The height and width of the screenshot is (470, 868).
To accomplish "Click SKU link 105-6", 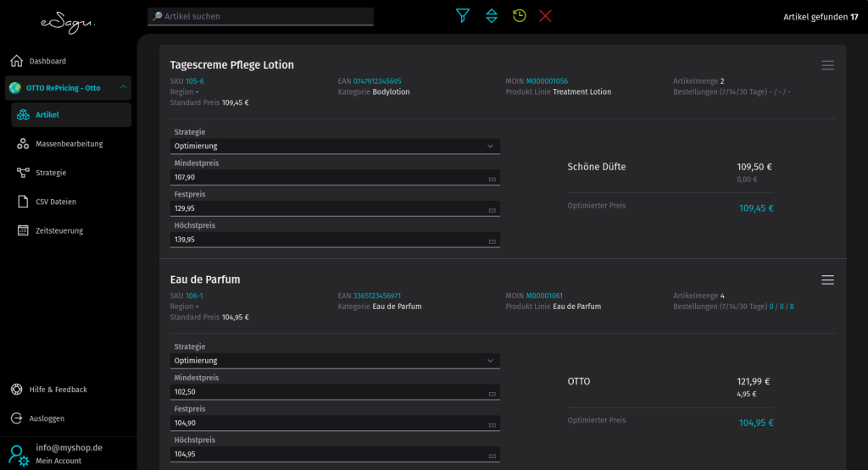I will coord(195,81).
